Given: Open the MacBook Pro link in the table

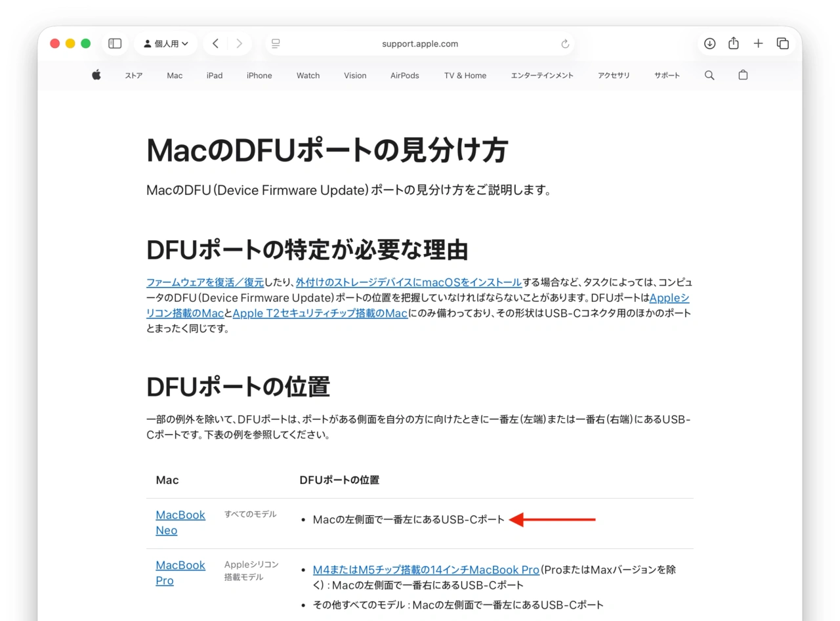Looking at the screenshot, I should pyautogui.click(x=180, y=572).
